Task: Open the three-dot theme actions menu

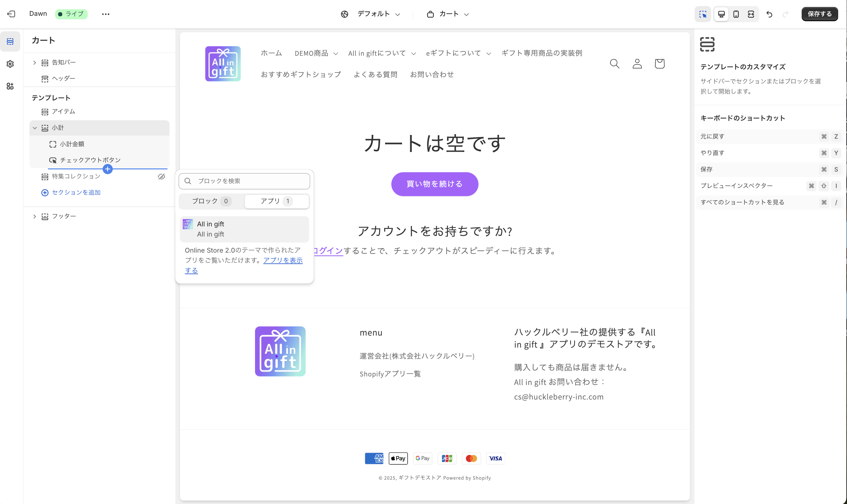Action: click(106, 14)
